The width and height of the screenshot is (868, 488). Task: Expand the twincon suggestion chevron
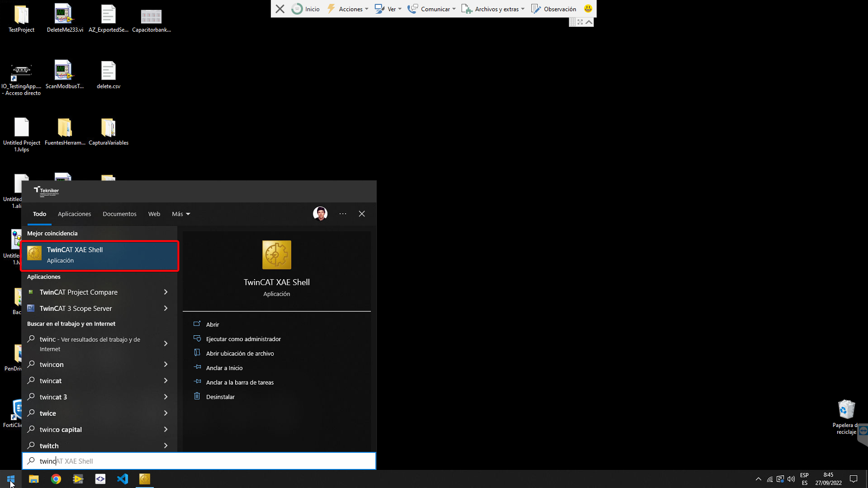pyautogui.click(x=166, y=364)
